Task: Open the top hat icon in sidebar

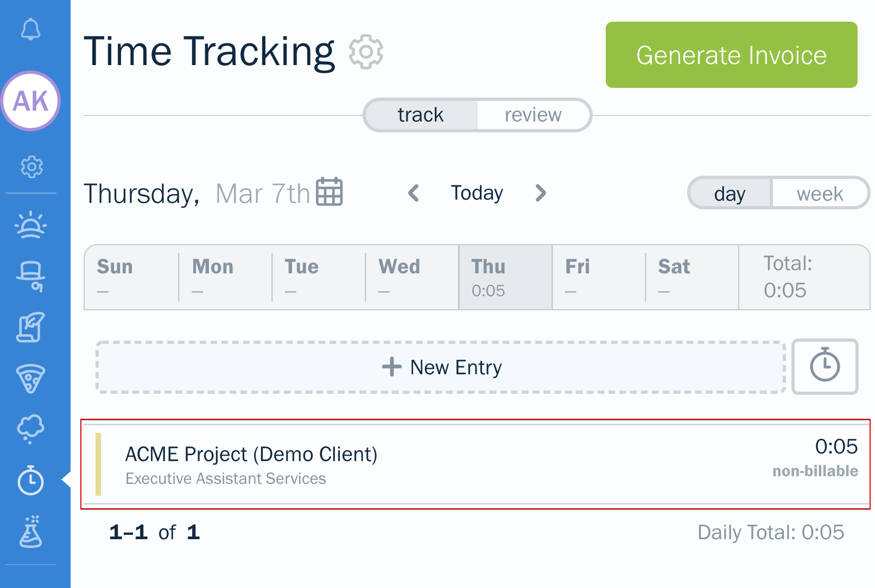Action: click(x=31, y=277)
